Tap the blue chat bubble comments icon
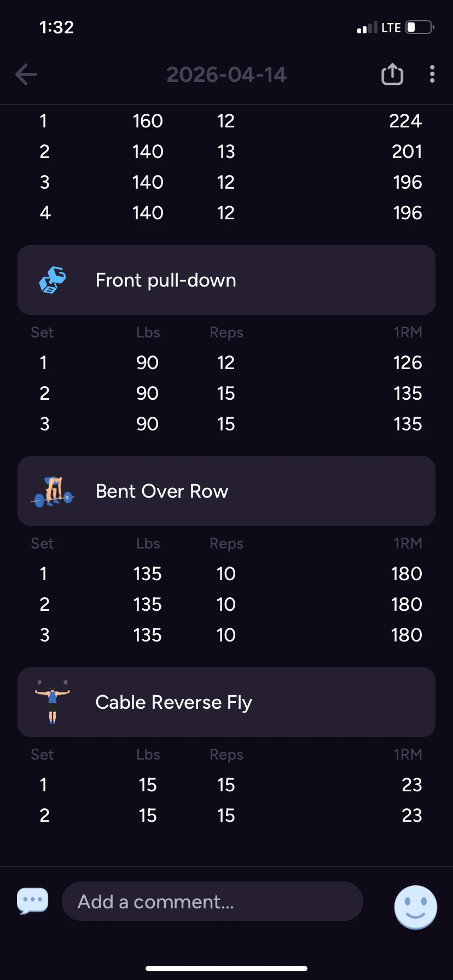 click(x=33, y=901)
